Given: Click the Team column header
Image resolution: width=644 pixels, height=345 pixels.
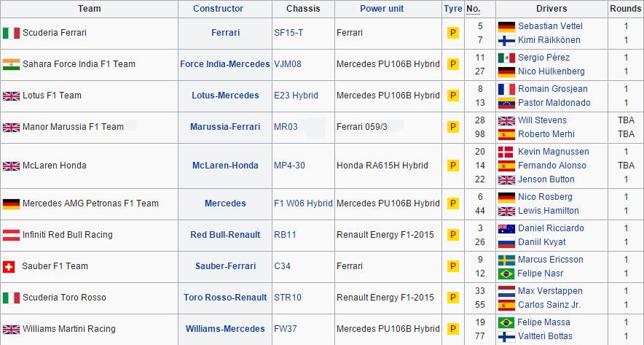Looking at the screenshot, I should pos(89,9).
